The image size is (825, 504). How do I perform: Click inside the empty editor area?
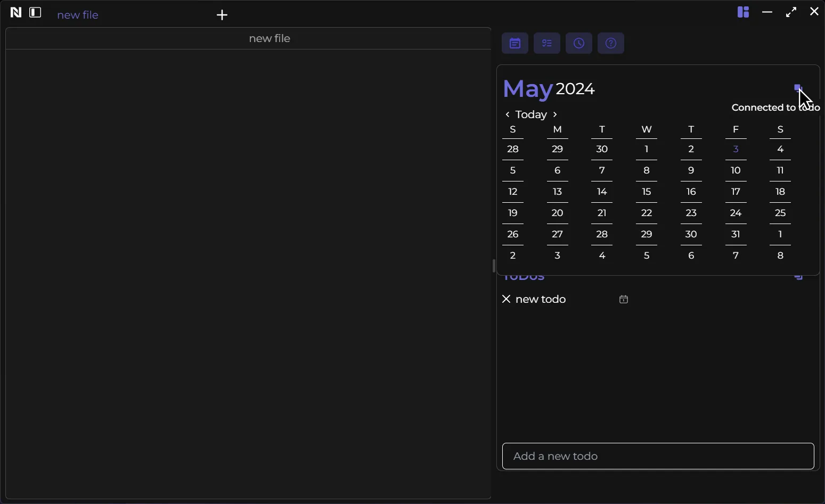coord(248,274)
